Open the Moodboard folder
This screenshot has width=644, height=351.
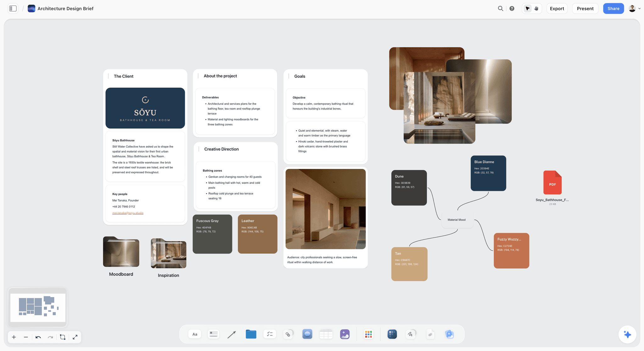click(x=121, y=252)
